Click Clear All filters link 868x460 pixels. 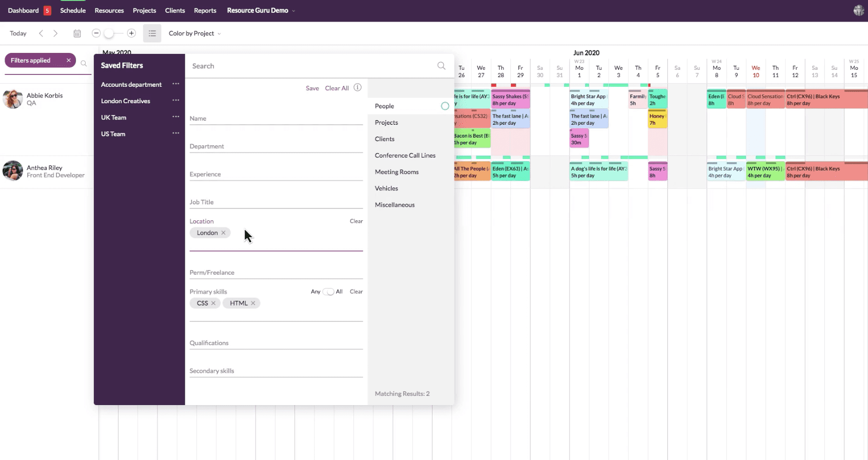337,88
